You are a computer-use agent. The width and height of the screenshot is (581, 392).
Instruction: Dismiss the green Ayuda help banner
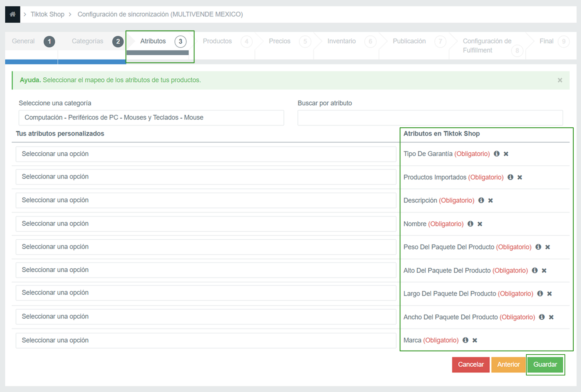(x=560, y=80)
